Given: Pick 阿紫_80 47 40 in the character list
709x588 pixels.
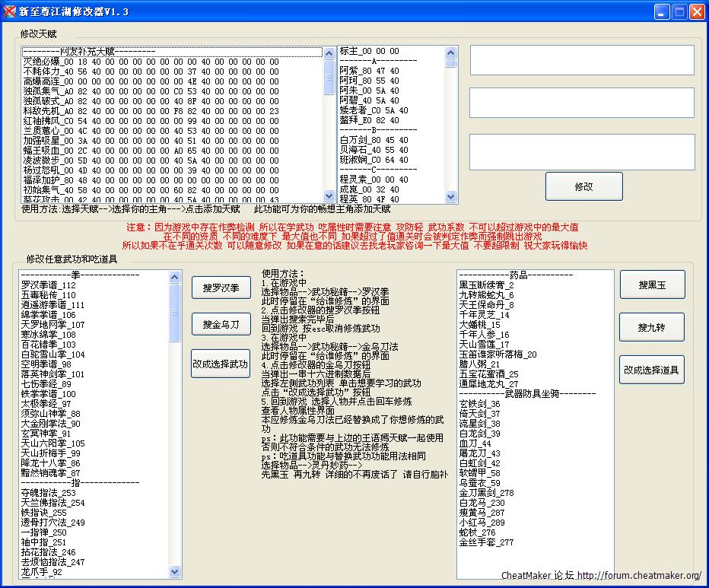Looking at the screenshot, I should (x=369, y=71).
